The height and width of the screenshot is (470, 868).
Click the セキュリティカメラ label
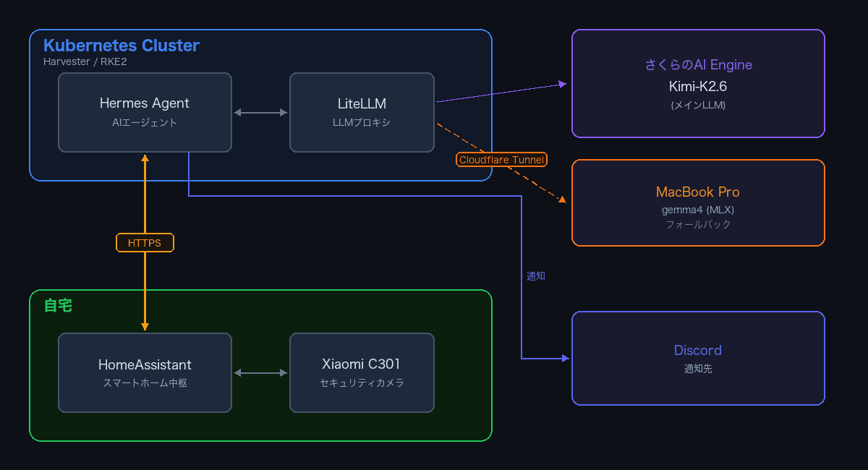tap(362, 383)
